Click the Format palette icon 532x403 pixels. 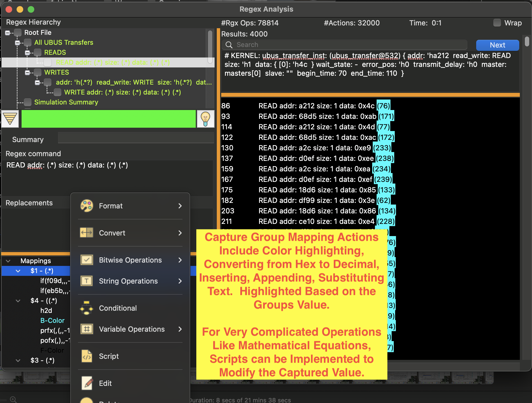tap(87, 206)
